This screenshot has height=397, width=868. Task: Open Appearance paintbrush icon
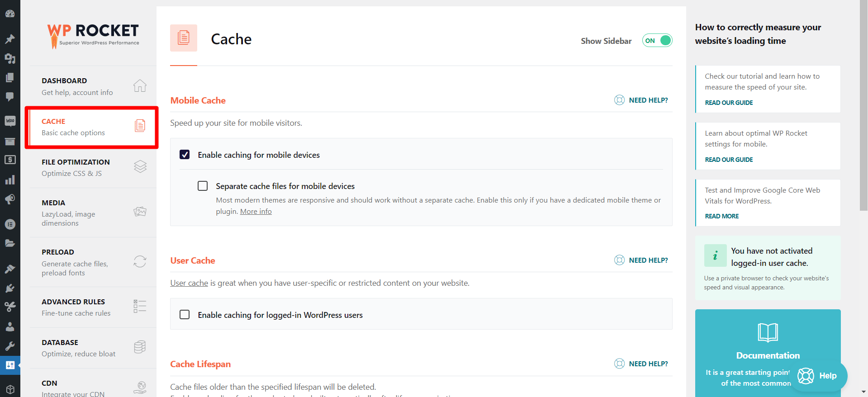[10, 269]
